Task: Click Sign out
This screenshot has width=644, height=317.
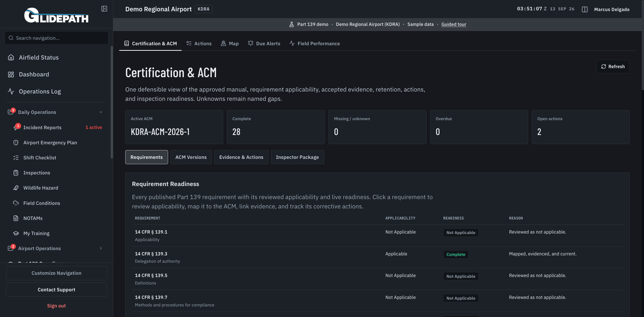Action: (x=56, y=306)
